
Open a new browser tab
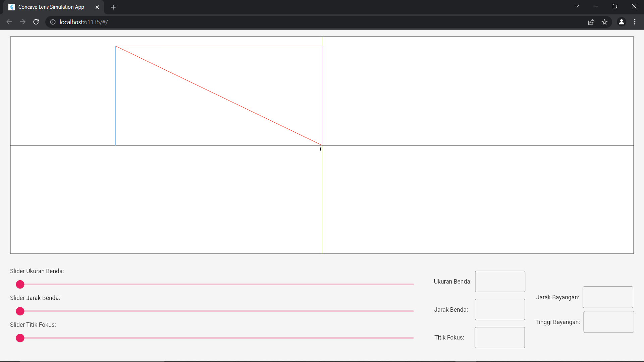[113, 7]
